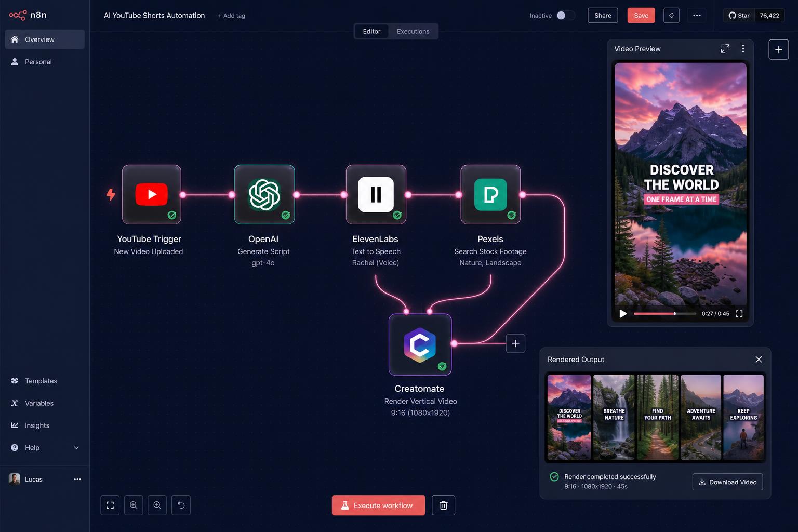
Task: Open Insights in the sidebar
Action: click(45, 425)
